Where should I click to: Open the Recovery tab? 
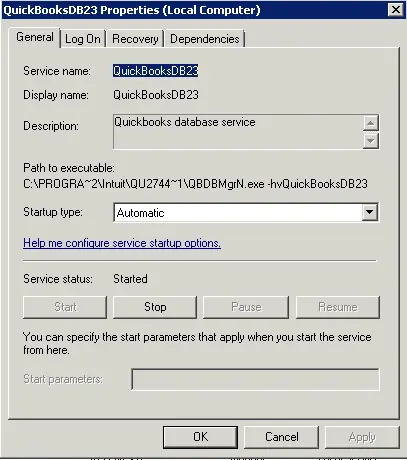[x=135, y=39]
